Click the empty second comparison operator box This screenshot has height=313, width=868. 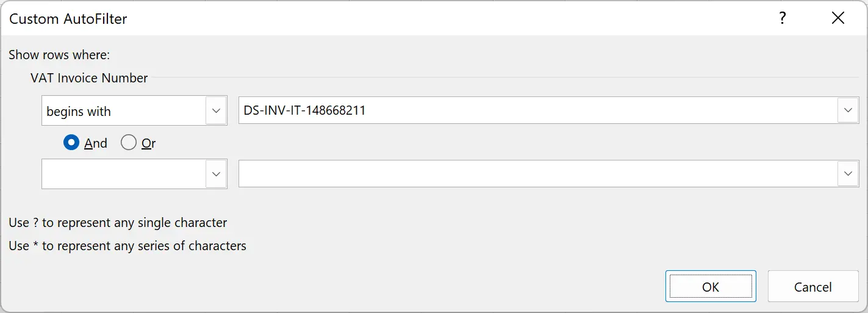(x=124, y=174)
